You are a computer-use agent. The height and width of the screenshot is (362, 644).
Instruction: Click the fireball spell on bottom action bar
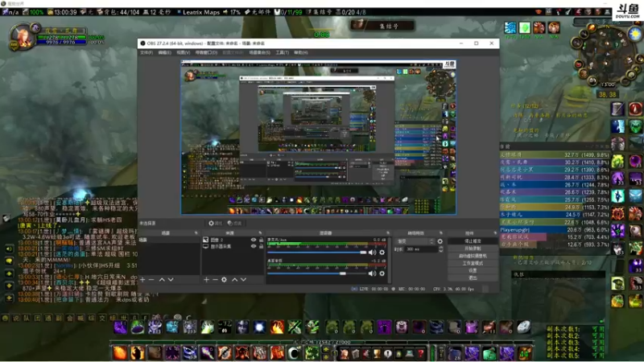pos(120,353)
